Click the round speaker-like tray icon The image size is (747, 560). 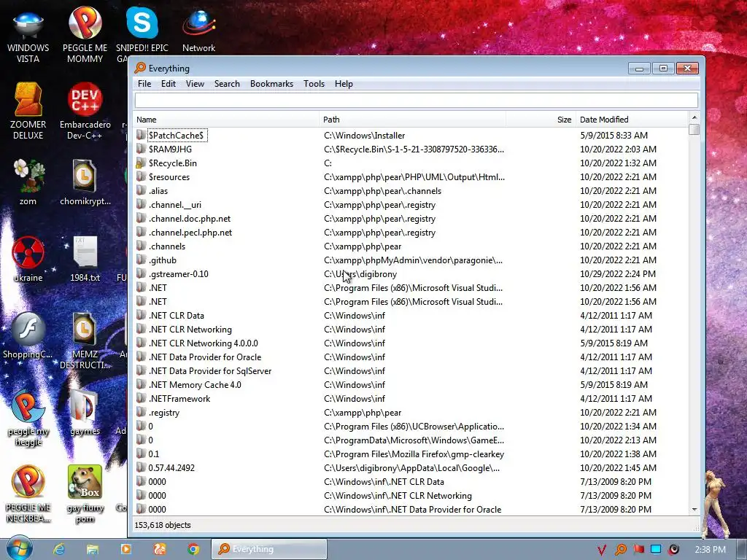click(673, 550)
